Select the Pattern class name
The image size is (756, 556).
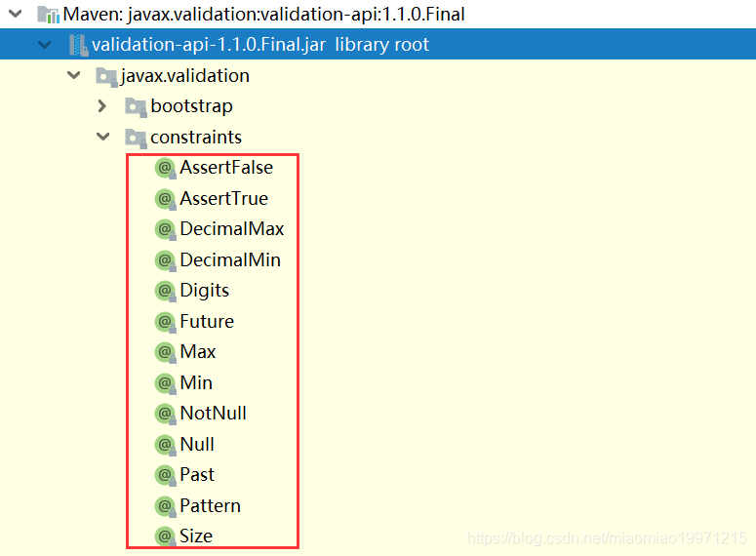[210, 506]
